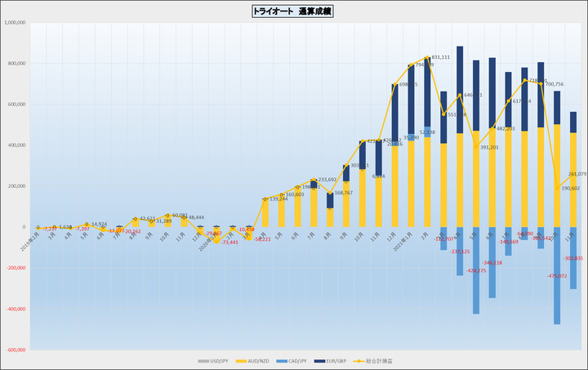The image size is (588, 370).
Task: Select the peak data label 831,111
Action: point(441,57)
